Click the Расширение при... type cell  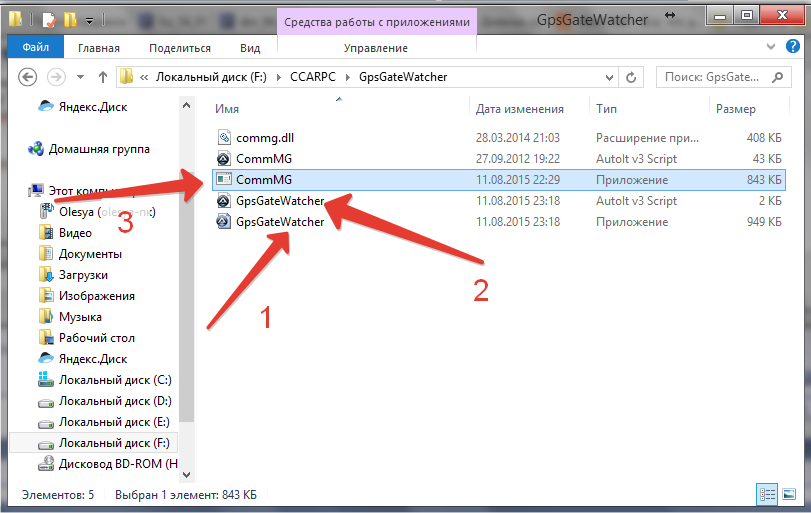[647, 138]
